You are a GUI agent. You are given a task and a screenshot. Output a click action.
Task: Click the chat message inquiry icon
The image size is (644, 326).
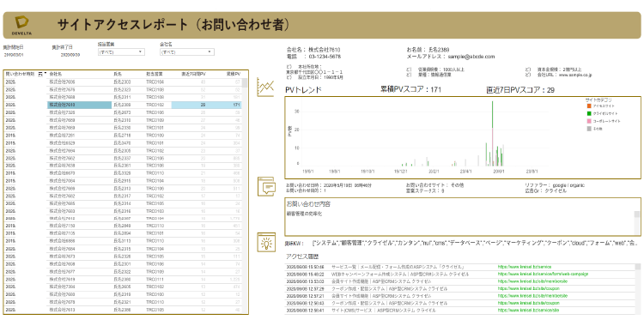[x=265, y=186]
